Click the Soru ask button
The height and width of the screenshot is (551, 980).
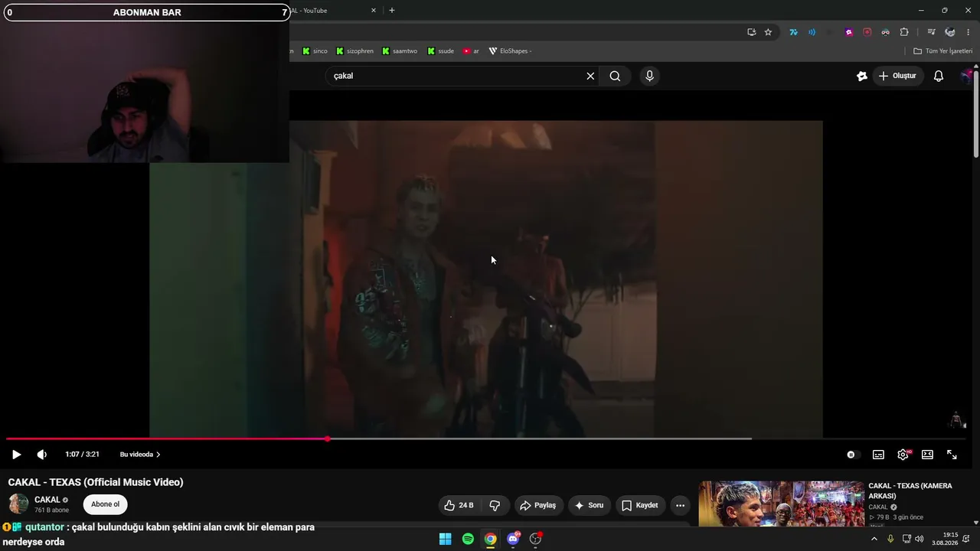(590, 505)
